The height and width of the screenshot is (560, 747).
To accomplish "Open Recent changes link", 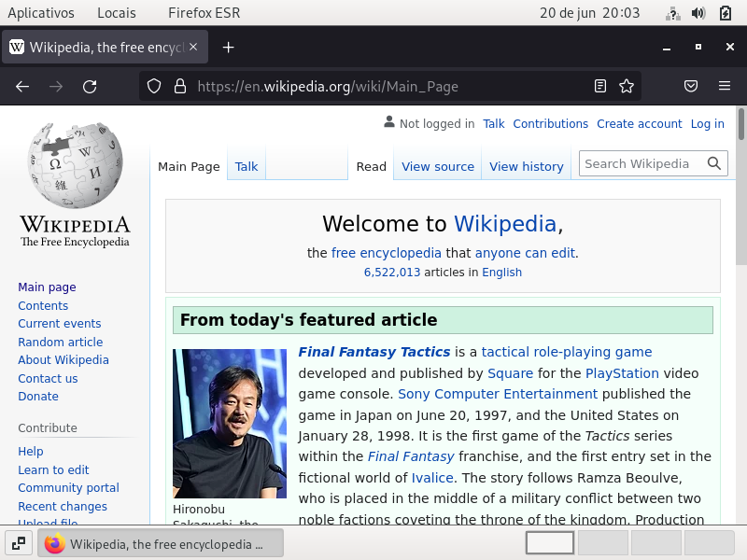I will [x=63, y=506].
